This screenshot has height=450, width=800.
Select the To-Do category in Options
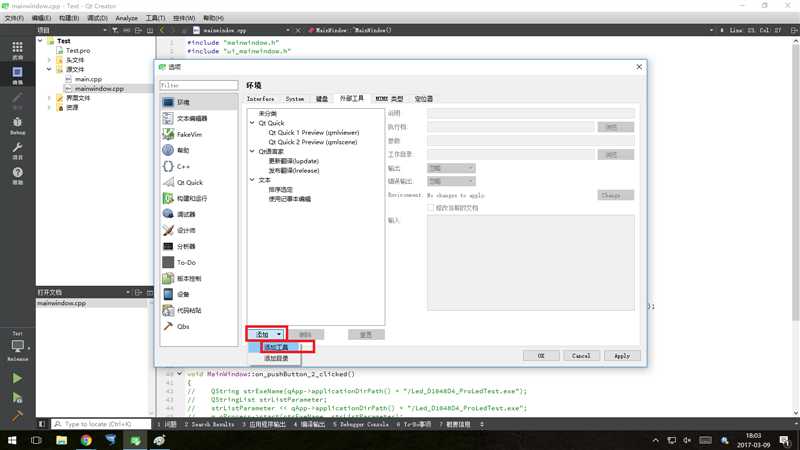198,262
